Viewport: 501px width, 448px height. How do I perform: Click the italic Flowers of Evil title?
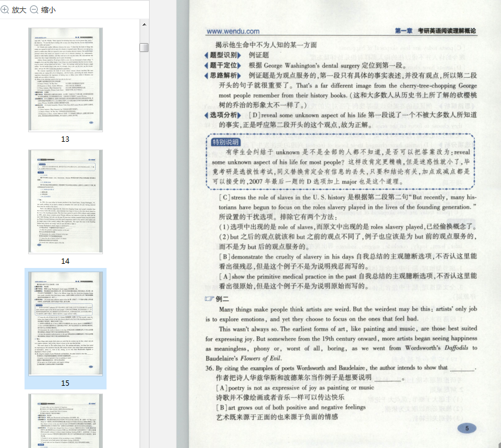[x=261, y=358]
